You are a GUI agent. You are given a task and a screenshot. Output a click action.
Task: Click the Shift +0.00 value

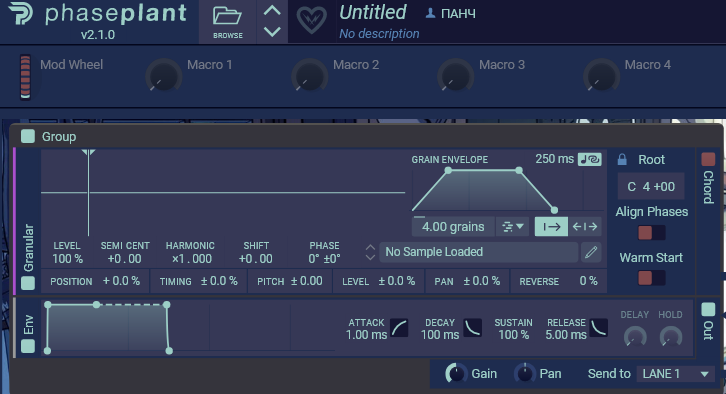pyautogui.click(x=256, y=259)
